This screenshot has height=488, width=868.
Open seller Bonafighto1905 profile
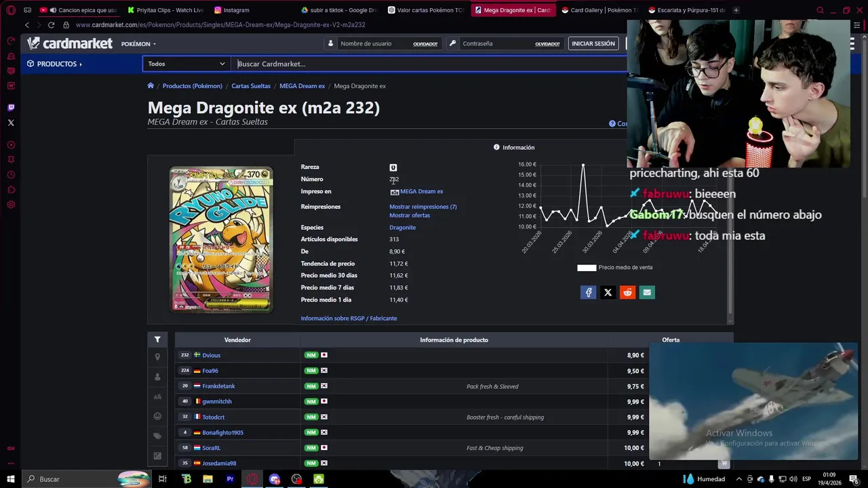coord(222,432)
